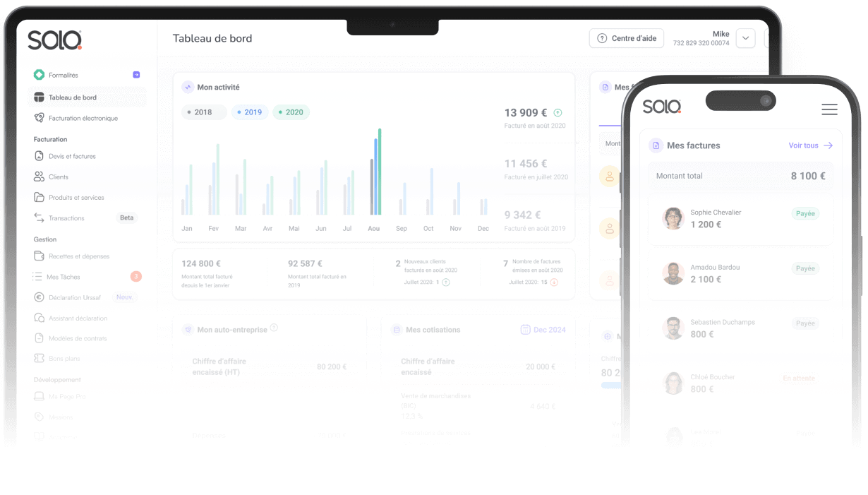Toggle the 2019 year filter chip
The height and width of the screenshot is (495, 868).
250,112
